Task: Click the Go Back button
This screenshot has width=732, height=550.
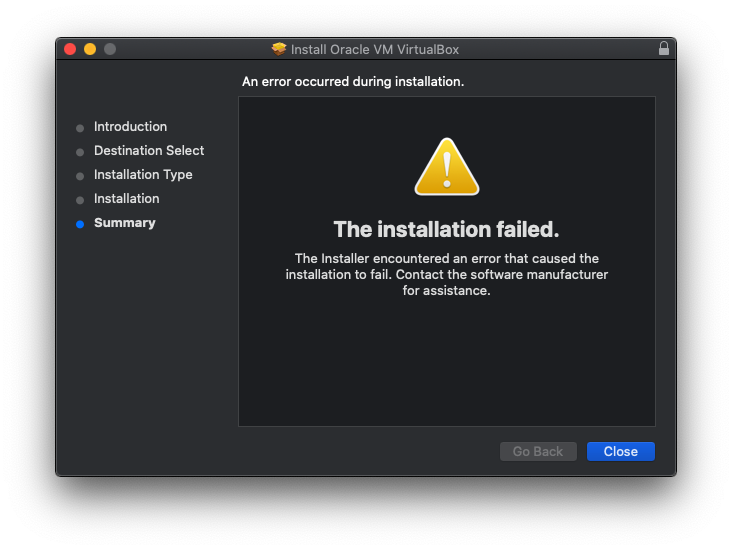Action: click(538, 451)
